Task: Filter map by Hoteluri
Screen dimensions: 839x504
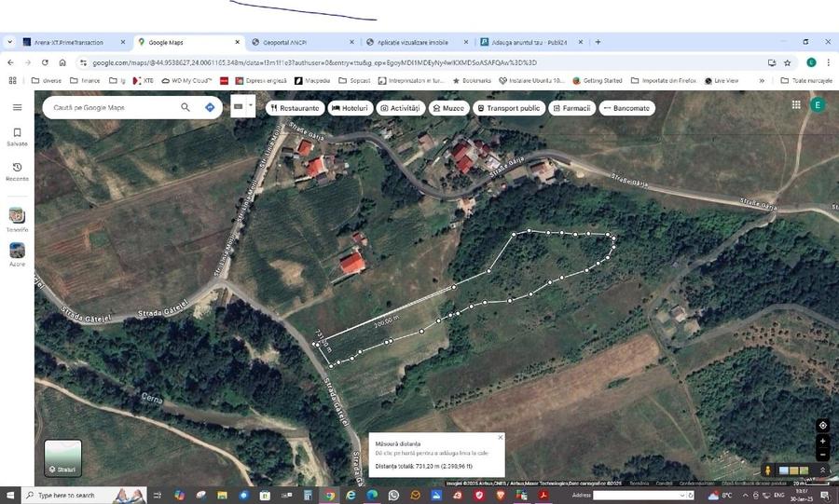Action: [x=350, y=108]
